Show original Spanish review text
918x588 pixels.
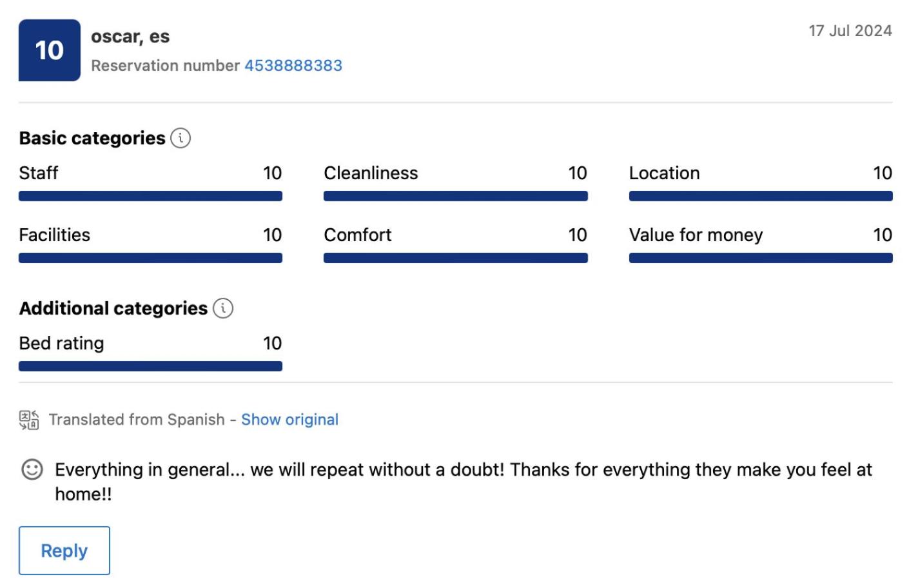[289, 420]
